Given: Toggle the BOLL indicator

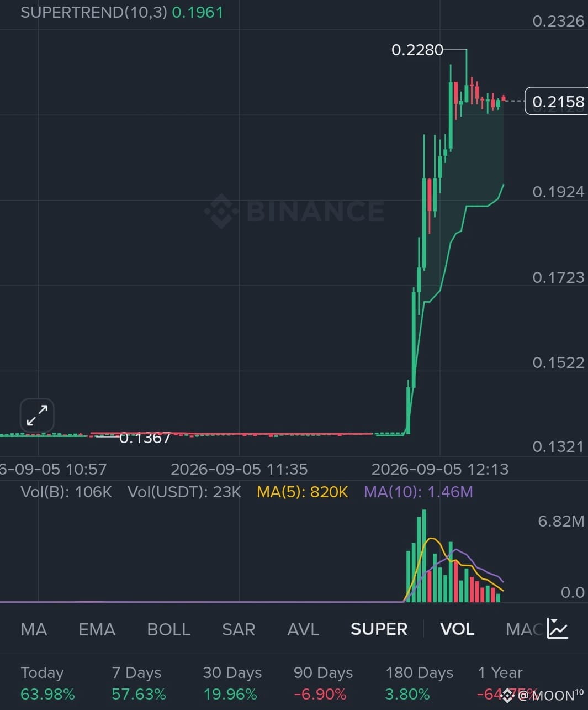Looking at the screenshot, I should pos(168,629).
